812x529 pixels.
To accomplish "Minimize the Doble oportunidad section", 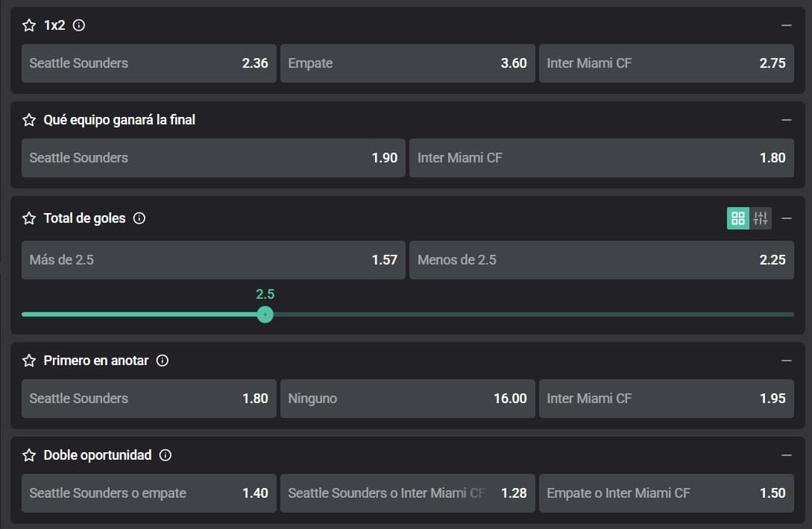I will pos(786,455).
